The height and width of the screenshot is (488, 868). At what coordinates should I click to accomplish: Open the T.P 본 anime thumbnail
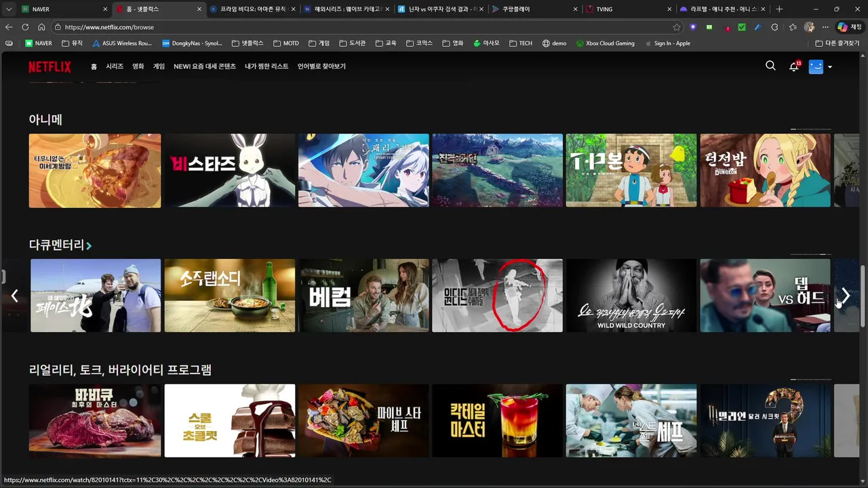(x=631, y=170)
